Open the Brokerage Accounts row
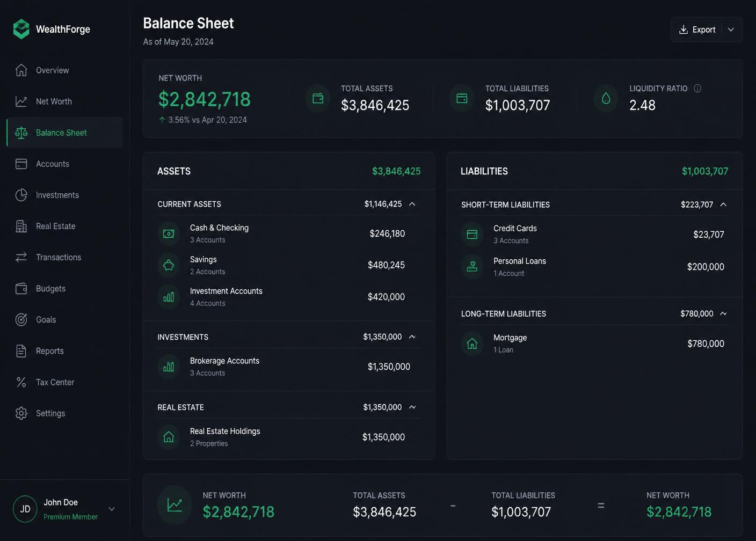756x541 pixels. 289,367
